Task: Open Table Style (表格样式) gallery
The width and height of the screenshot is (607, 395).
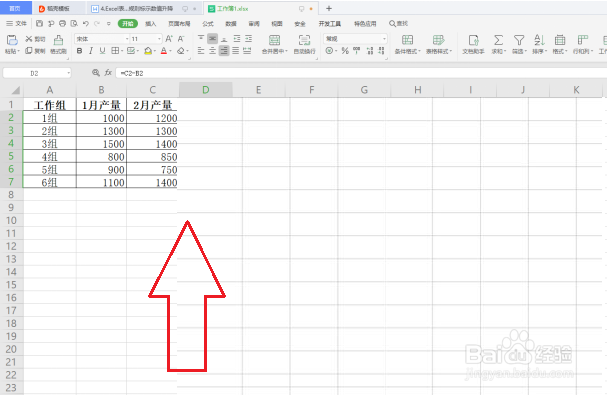Action: click(439, 44)
